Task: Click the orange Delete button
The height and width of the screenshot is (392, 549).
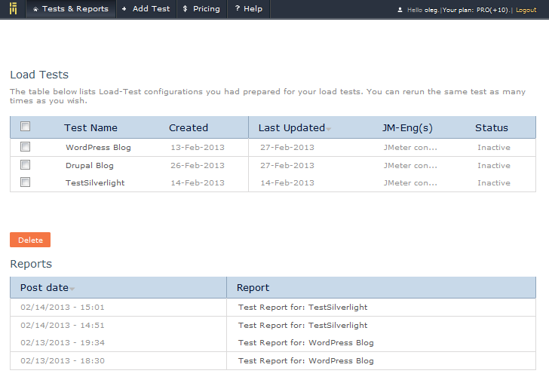Action: (30, 240)
